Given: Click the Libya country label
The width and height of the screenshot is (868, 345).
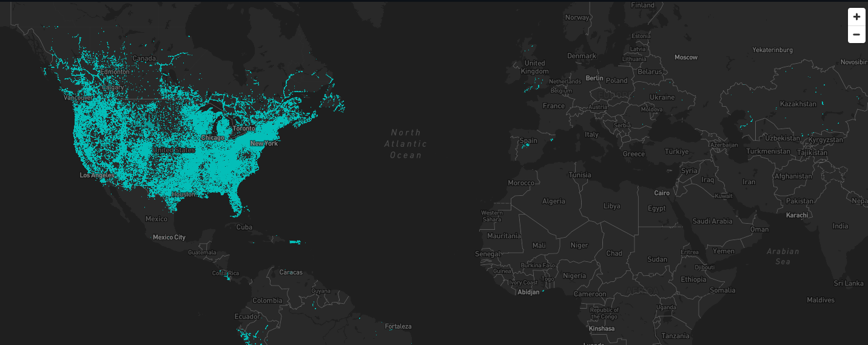Looking at the screenshot, I should 612,206.
